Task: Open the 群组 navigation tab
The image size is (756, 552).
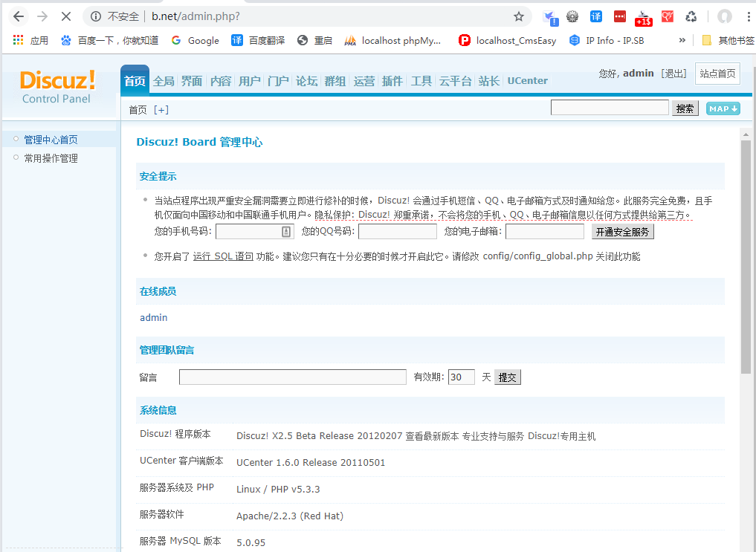Action: pyautogui.click(x=335, y=81)
